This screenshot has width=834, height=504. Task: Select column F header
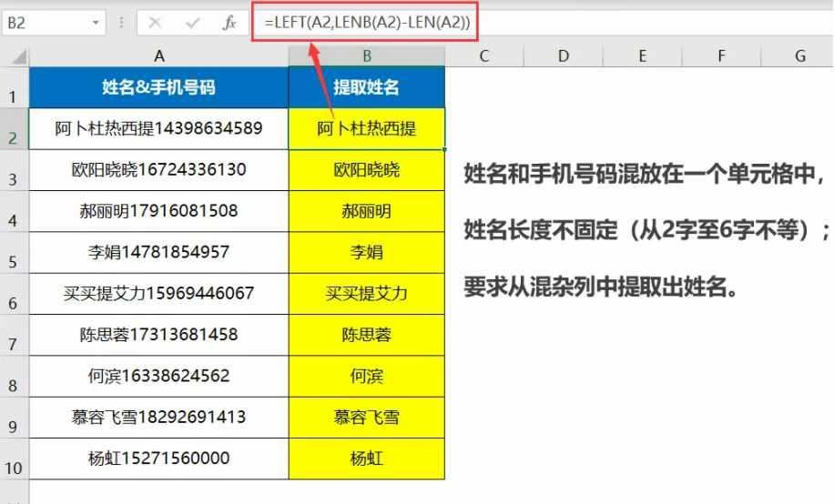(721, 56)
